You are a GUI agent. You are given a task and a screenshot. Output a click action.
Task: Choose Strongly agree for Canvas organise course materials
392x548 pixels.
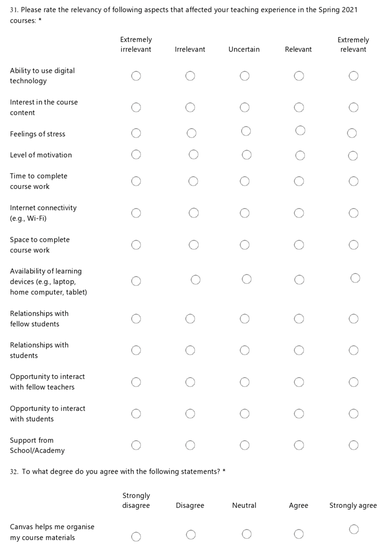point(353,530)
